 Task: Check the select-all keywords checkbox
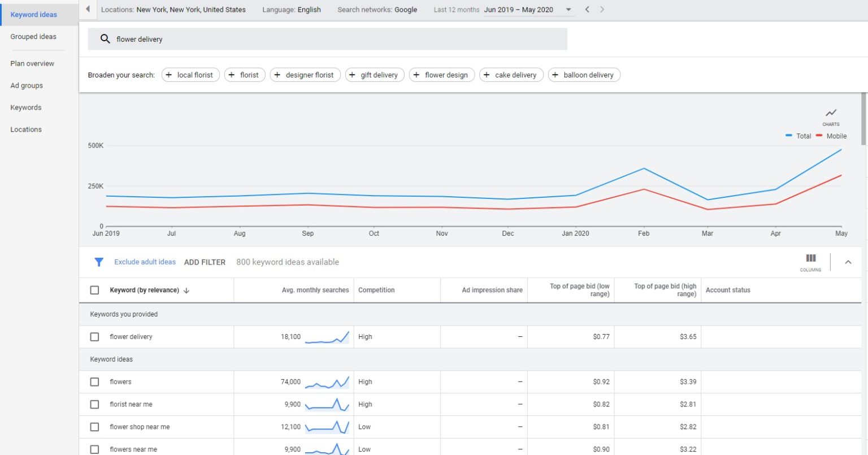94,289
